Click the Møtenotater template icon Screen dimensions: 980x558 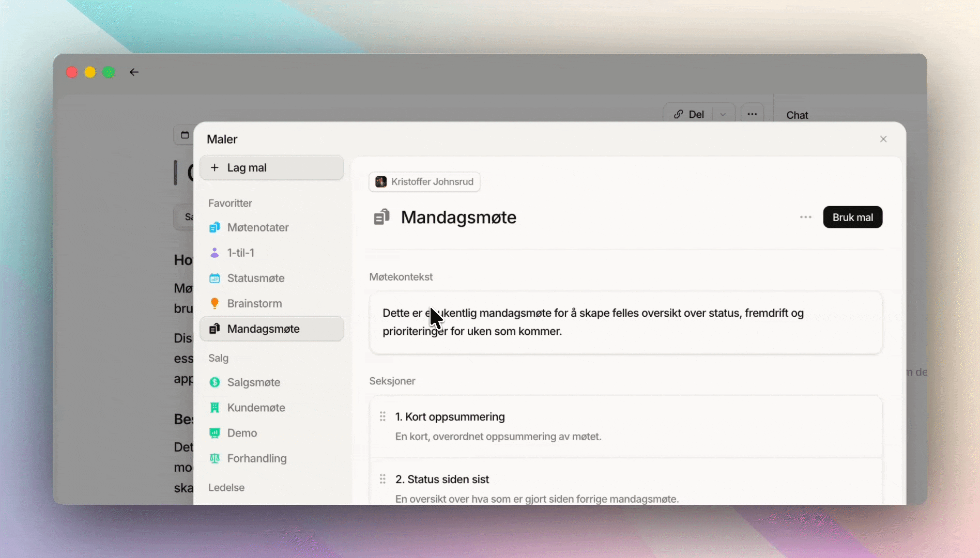pos(215,227)
